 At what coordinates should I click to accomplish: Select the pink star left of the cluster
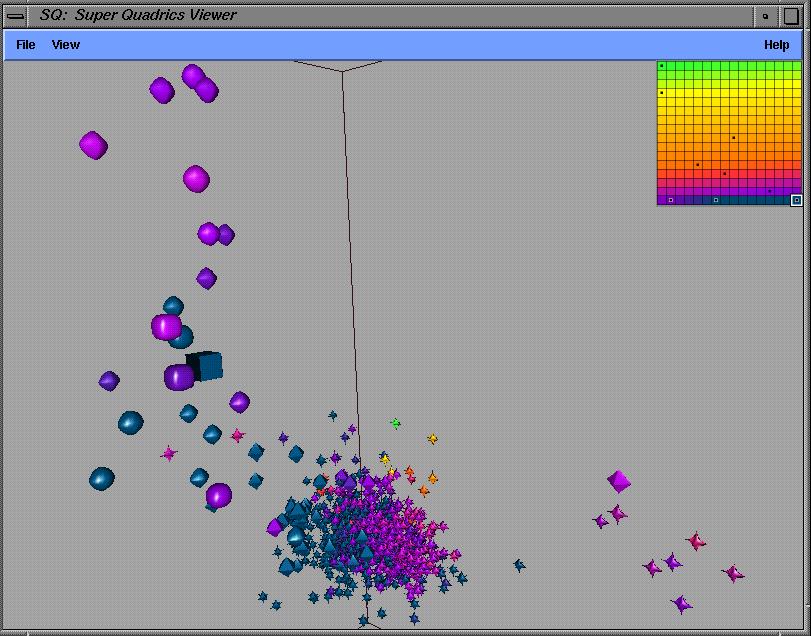(169, 453)
